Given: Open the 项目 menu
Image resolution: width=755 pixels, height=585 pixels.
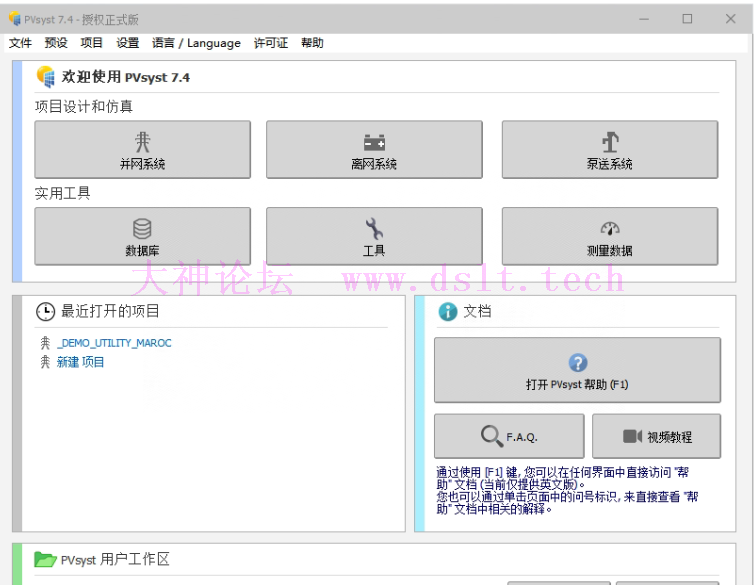Looking at the screenshot, I should (91, 43).
